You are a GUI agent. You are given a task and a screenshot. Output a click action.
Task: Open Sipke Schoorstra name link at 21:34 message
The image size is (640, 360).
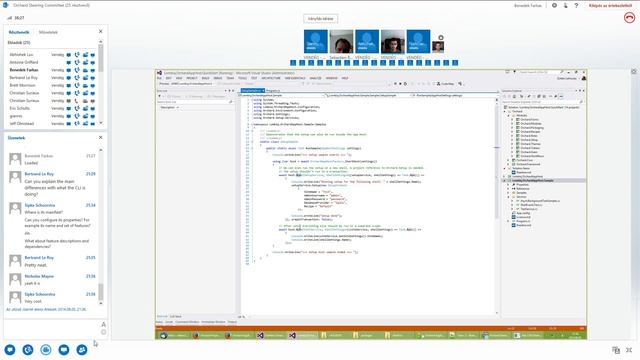pyautogui.click(x=40, y=205)
